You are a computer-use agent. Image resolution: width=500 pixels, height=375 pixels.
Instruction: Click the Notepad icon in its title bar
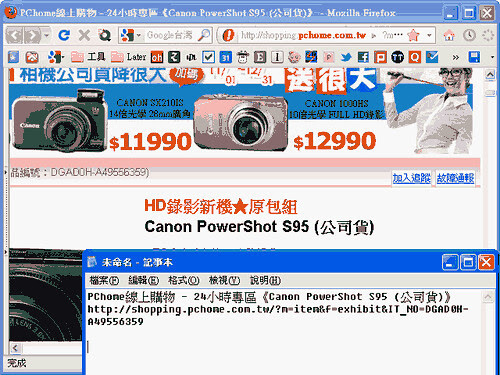pyautogui.click(x=92, y=262)
